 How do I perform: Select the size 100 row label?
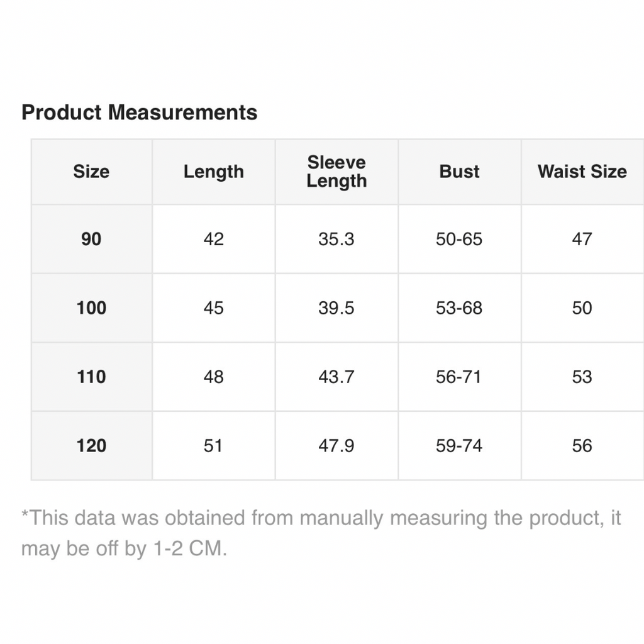(91, 308)
